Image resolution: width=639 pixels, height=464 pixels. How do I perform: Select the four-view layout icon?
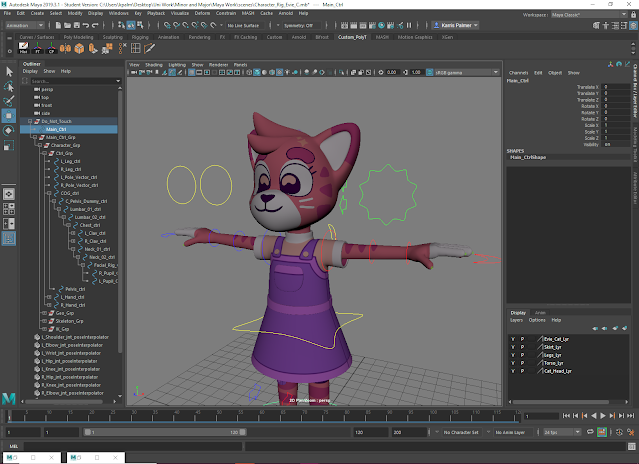[9, 209]
